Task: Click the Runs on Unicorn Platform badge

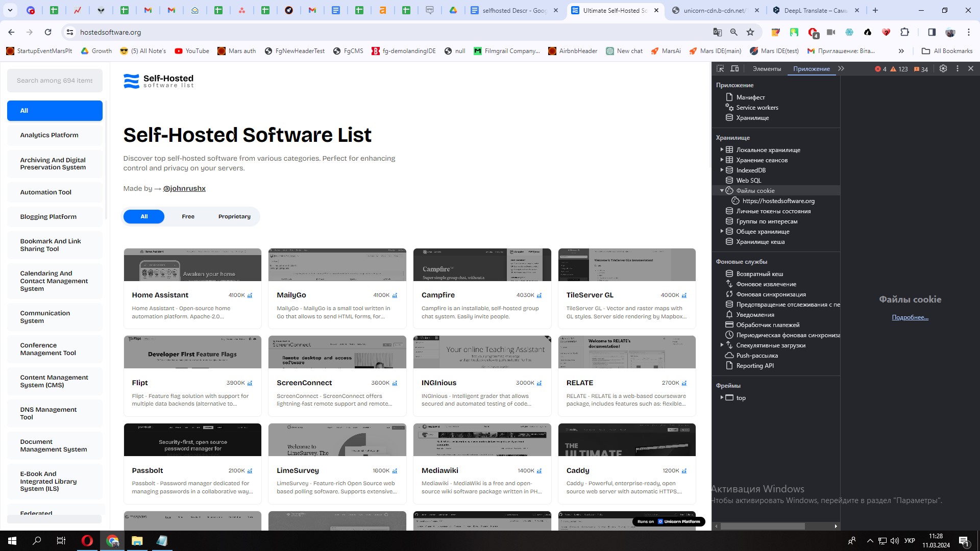Action: tap(669, 521)
